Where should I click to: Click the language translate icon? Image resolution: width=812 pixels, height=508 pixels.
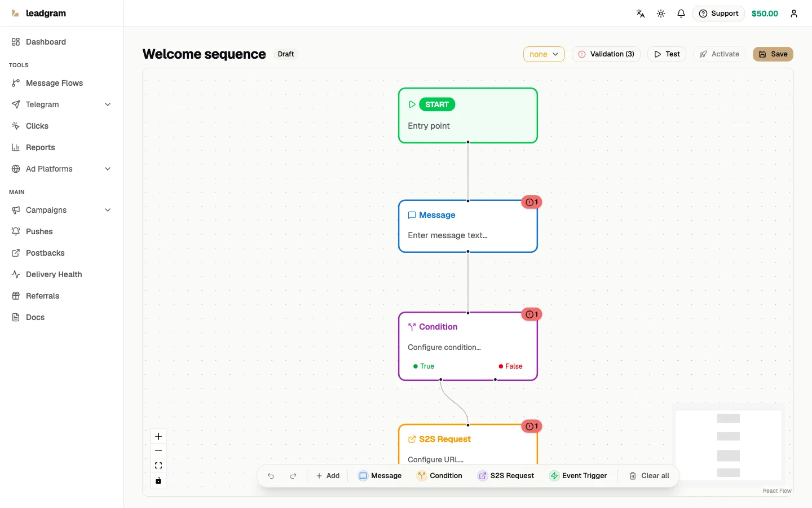641,14
